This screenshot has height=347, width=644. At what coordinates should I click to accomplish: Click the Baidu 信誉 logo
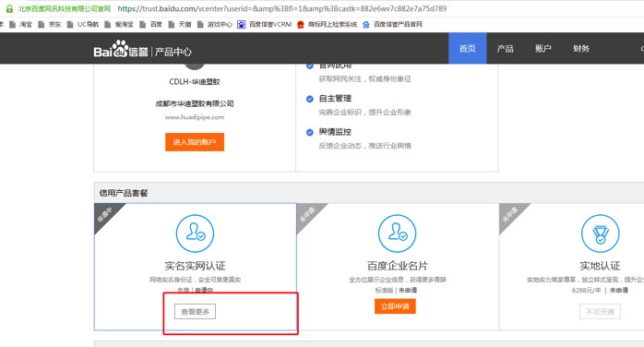pos(121,49)
